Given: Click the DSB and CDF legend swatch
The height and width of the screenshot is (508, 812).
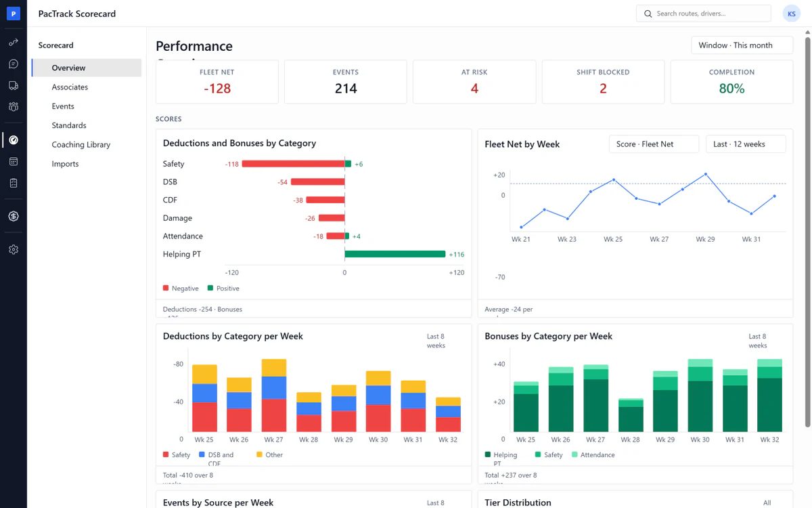Looking at the screenshot, I should coord(201,454).
